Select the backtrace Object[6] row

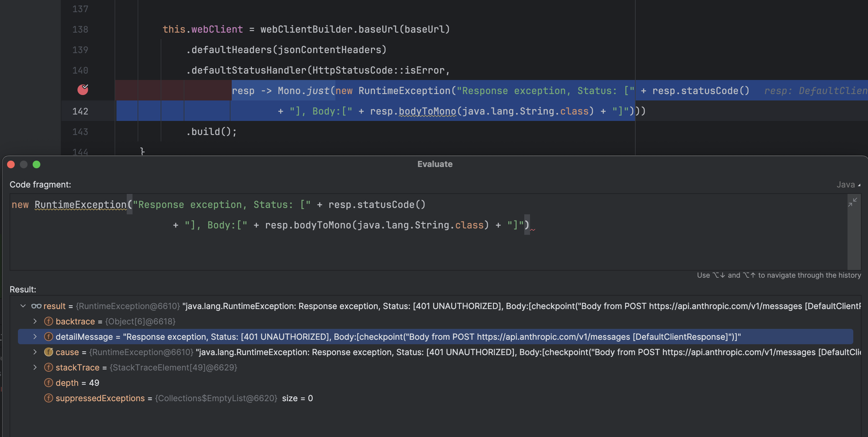(x=435, y=321)
